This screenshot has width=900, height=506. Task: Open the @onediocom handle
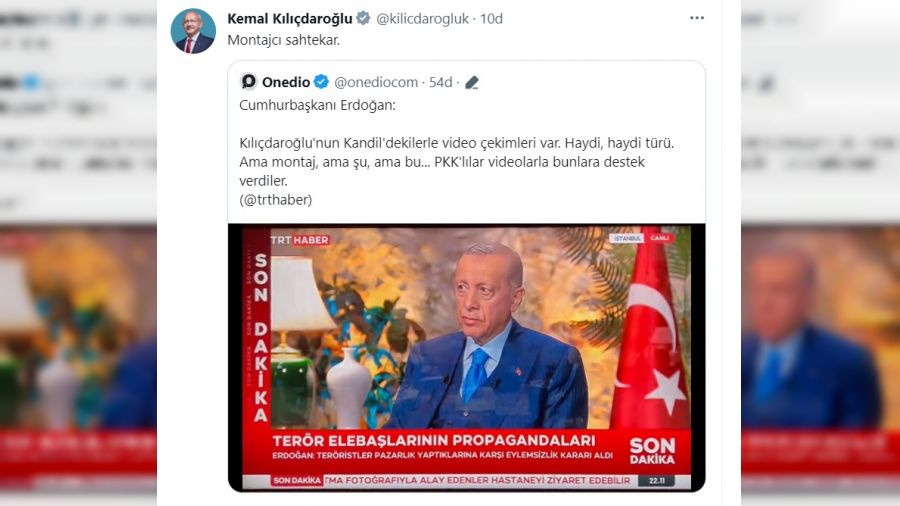[x=376, y=82]
